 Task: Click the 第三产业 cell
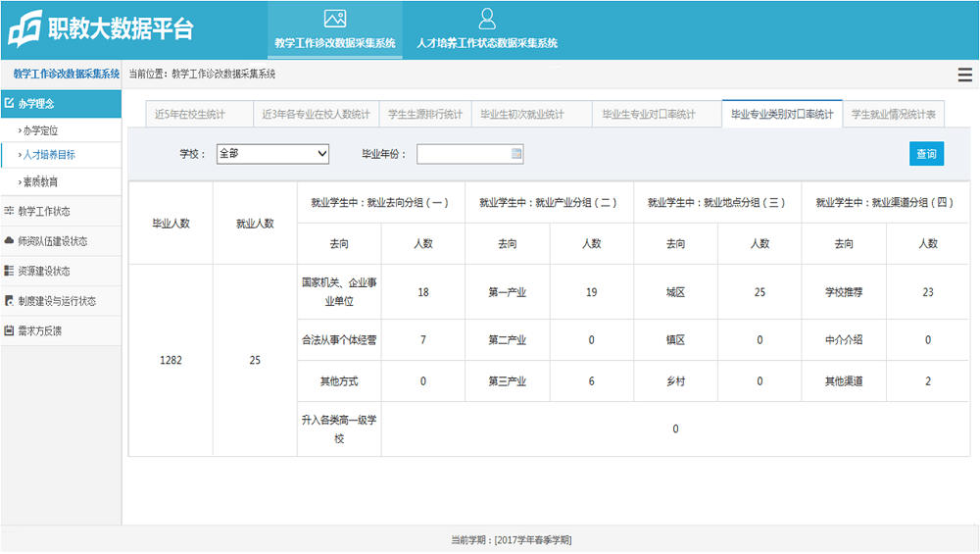pyautogui.click(x=508, y=381)
